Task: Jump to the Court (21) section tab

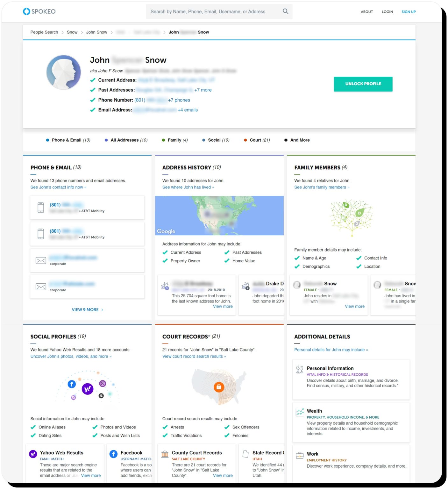Action: tap(257, 140)
